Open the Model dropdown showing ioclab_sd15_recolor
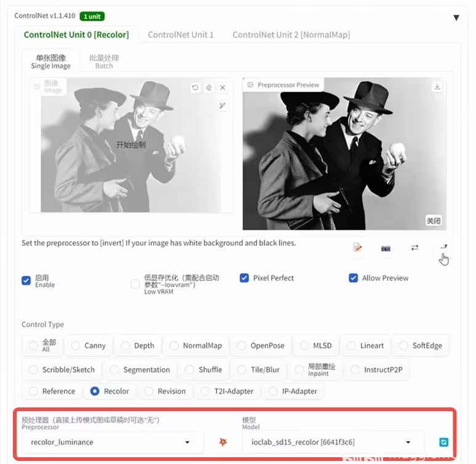 click(330, 442)
